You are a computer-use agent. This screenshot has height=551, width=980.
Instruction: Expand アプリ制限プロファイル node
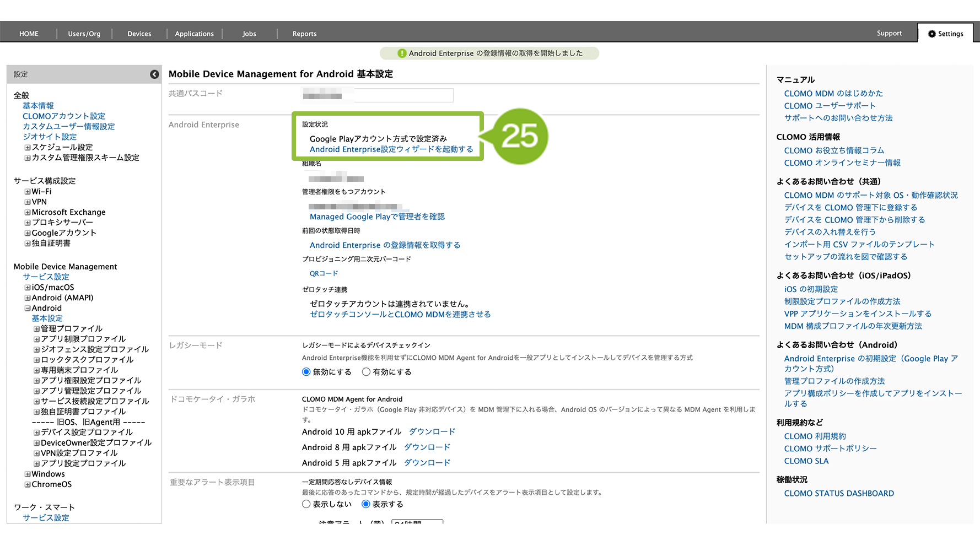click(37, 339)
